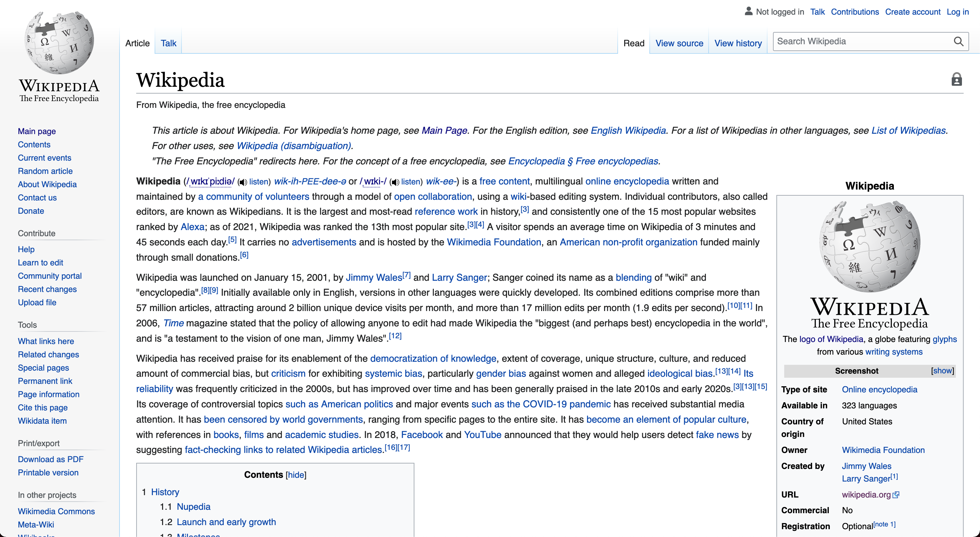Open Printable version link
Screen dimensions: 980x537
pyautogui.click(x=48, y=473)
